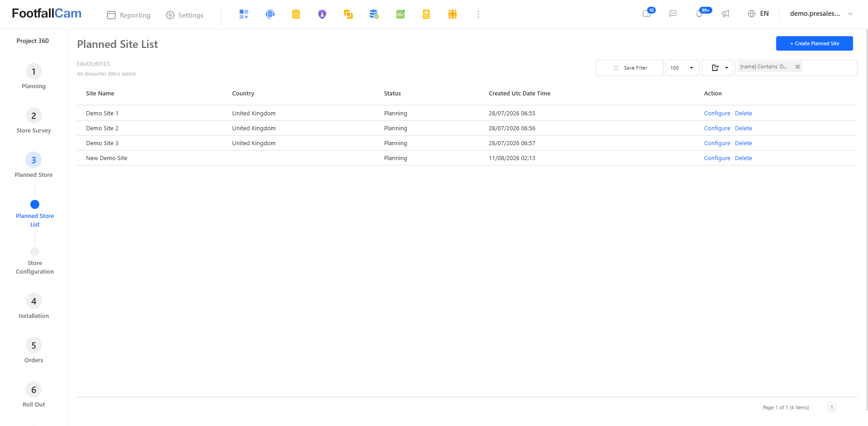Delete Demo Site 3

coord(743,143)
